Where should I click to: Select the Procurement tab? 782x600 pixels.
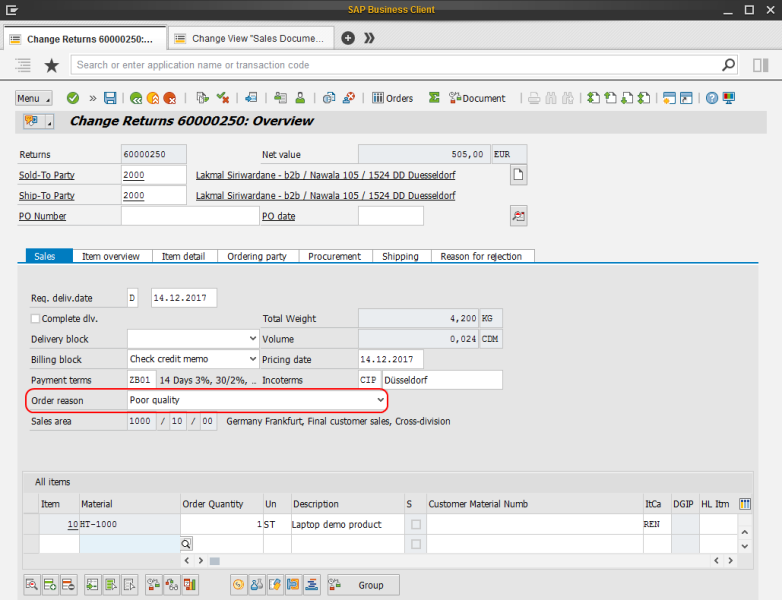point(334,256)
